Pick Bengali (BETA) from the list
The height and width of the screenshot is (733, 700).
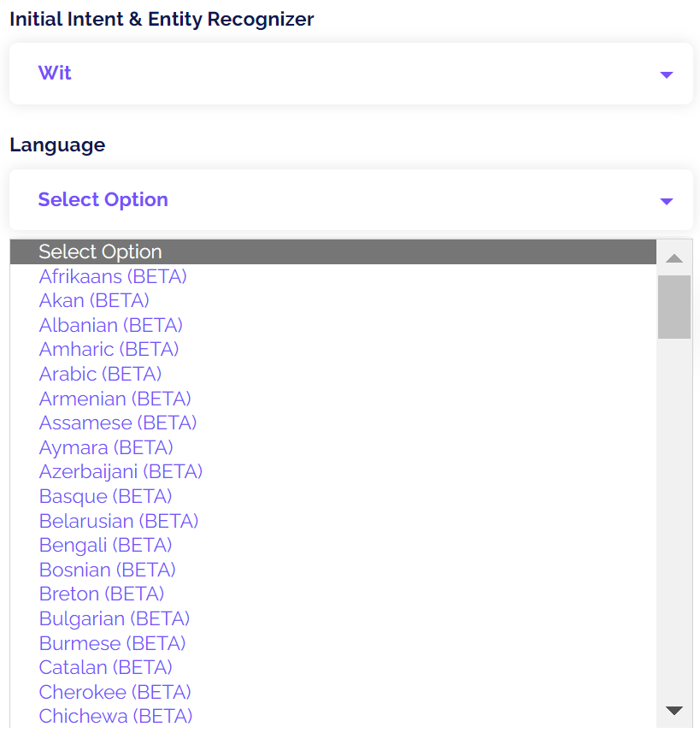click(x=105, y=545)
